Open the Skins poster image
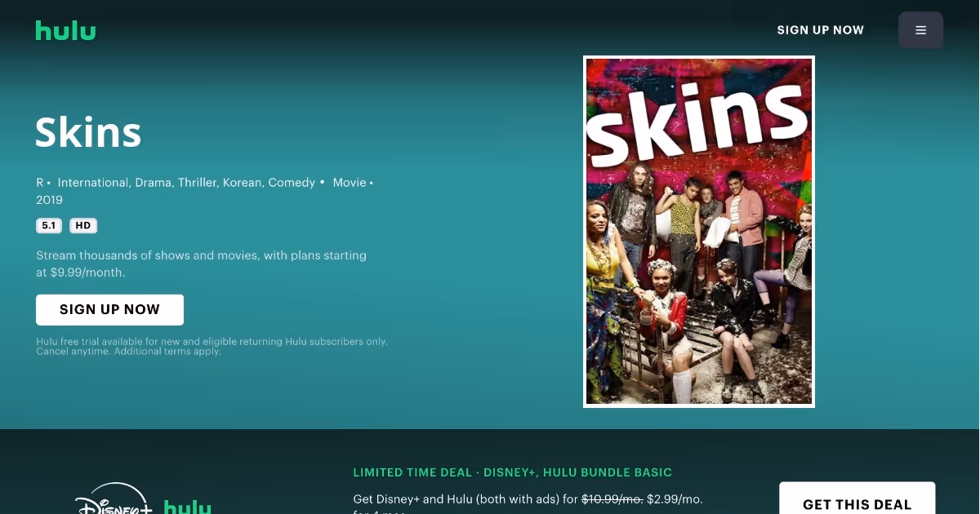This screenshot has height=514, width=980. point(699,232)
